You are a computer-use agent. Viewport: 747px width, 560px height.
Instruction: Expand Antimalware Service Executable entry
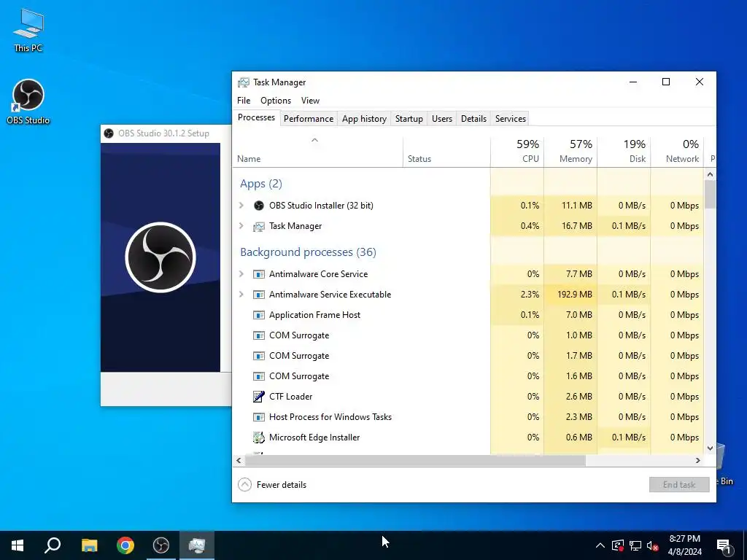point(241,295)
